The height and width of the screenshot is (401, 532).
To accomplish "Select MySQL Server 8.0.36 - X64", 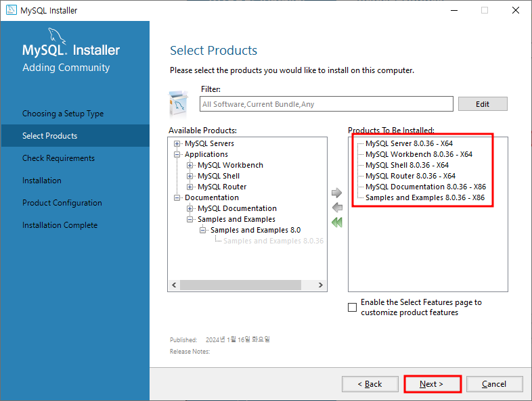I will pos(409,144).
